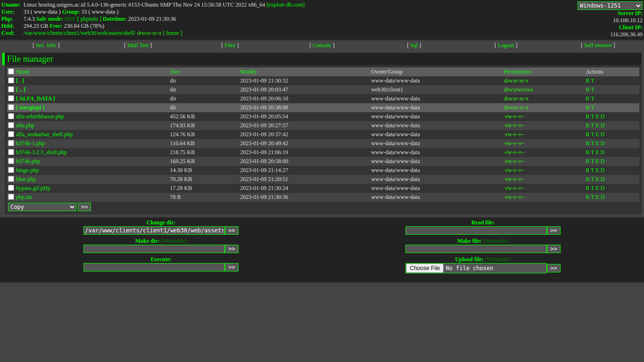Click client IP 116.206.30.49
The width and height of the screenshot is (644, 362).
pos(627,34)
